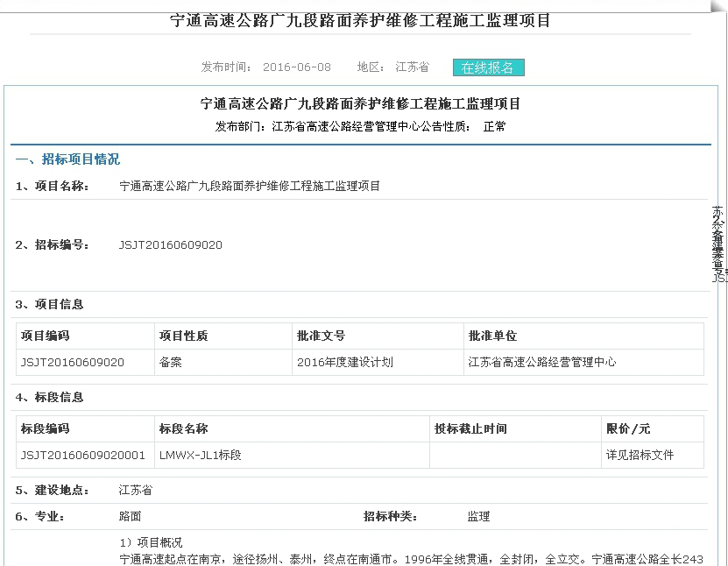The width and height of the screenshot is (728, 566).
Task: Click the 2、招标编号 label
Action: point(52,244)
